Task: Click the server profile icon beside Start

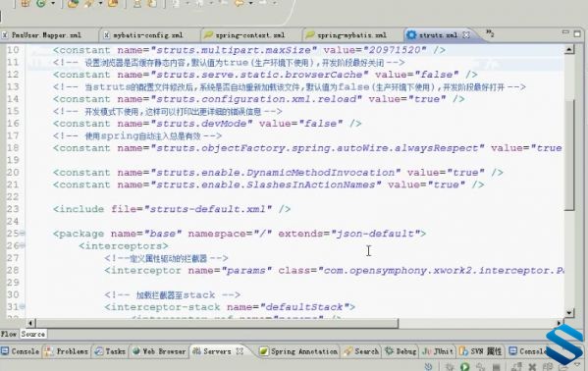Action: (x=480, y=366)
